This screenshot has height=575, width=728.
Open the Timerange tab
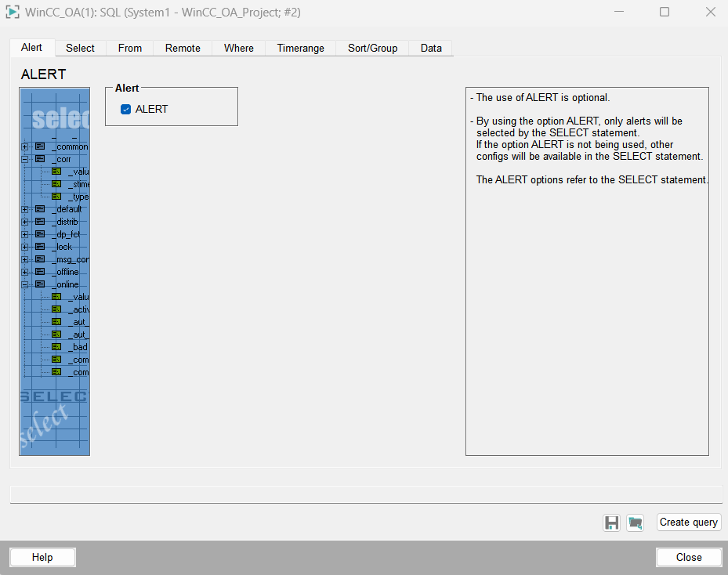pyautogui.click(x=300, y=49)
